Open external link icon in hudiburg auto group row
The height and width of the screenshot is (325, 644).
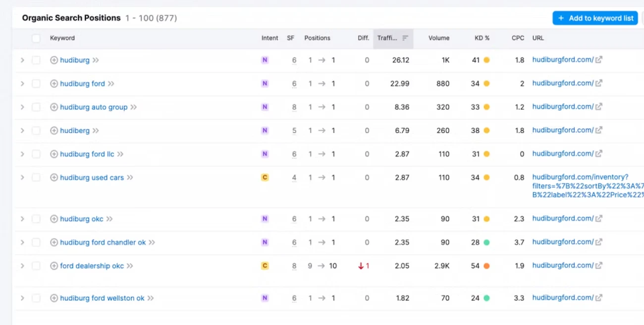click(x=599, y=106)
